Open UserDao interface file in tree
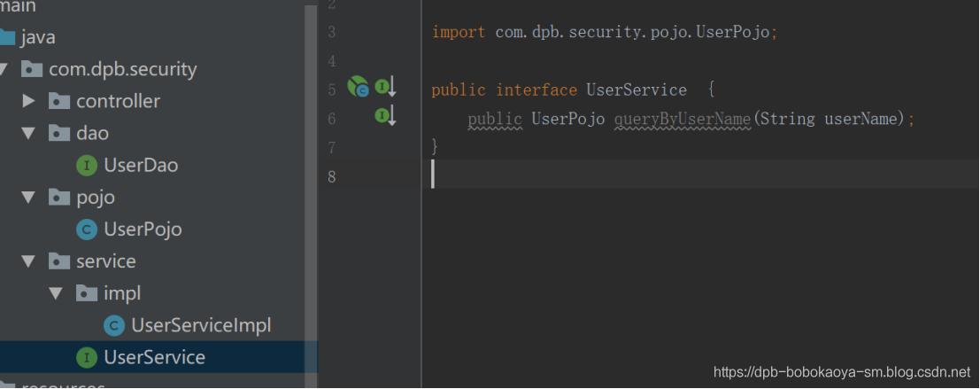Screen dimensions: 980x389 click(141, 165)
